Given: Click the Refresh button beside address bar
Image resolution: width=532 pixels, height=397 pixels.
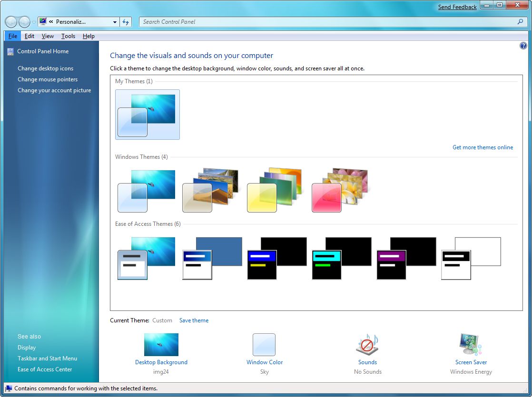Looking at the screenshot, I should 126,22.
